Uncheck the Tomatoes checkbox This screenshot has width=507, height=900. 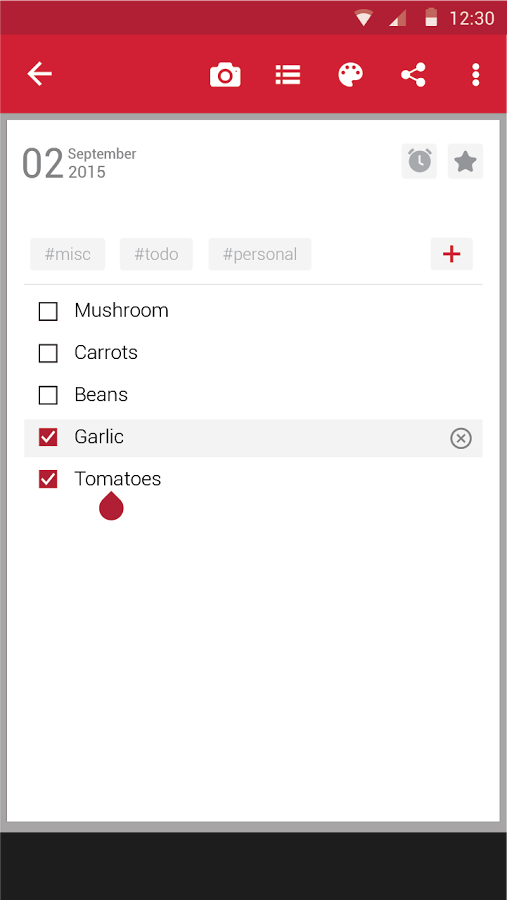48,479
